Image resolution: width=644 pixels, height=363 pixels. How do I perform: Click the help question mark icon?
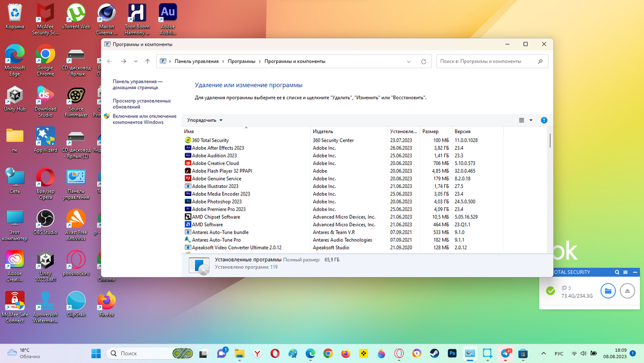click(x=544, y=120)
